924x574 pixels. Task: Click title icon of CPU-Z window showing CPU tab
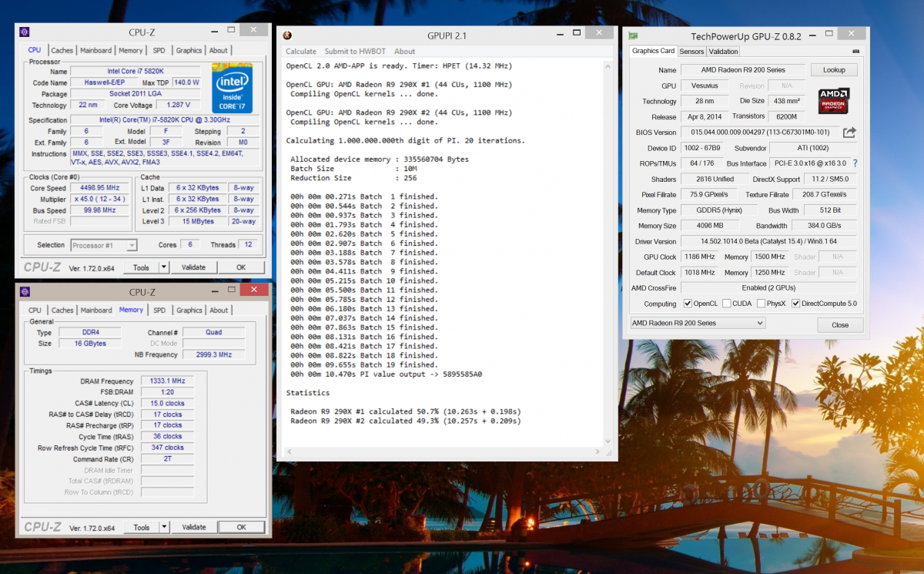[x=25, y=32]
